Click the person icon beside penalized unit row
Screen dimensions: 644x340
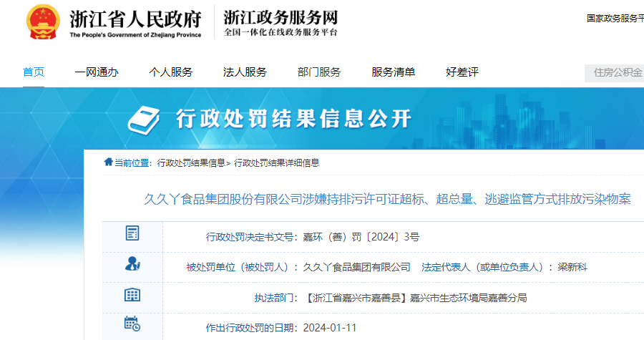tap(132, 264)
